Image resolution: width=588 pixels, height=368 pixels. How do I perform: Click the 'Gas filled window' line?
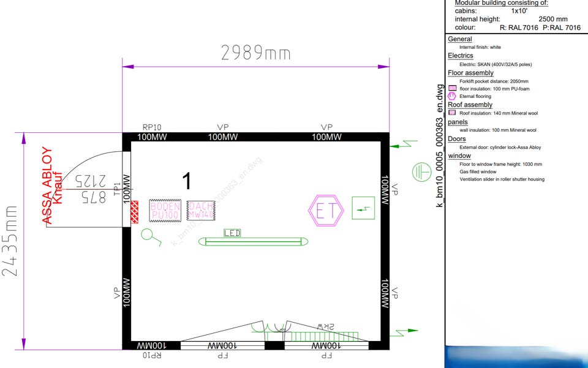tap(478, 171)
